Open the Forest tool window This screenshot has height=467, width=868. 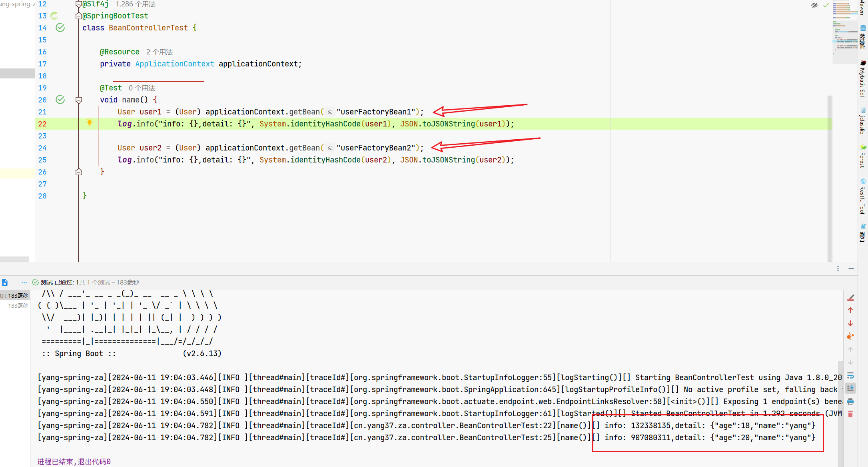click(x=863, y=156)
